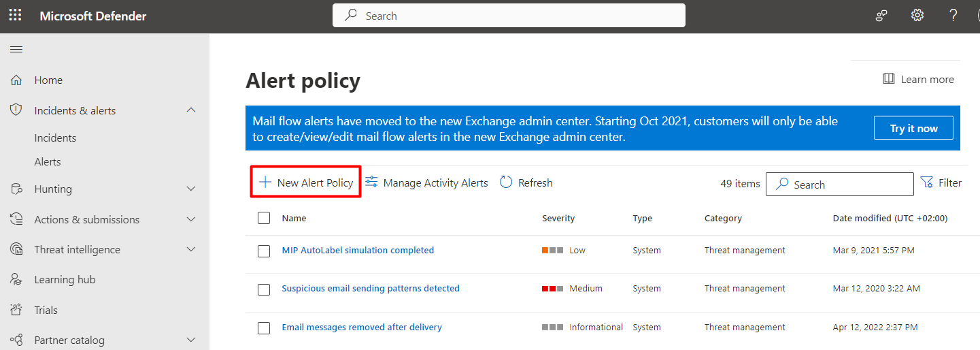
Task: Click the Refresh circular arrow icon
Action: 506,182
